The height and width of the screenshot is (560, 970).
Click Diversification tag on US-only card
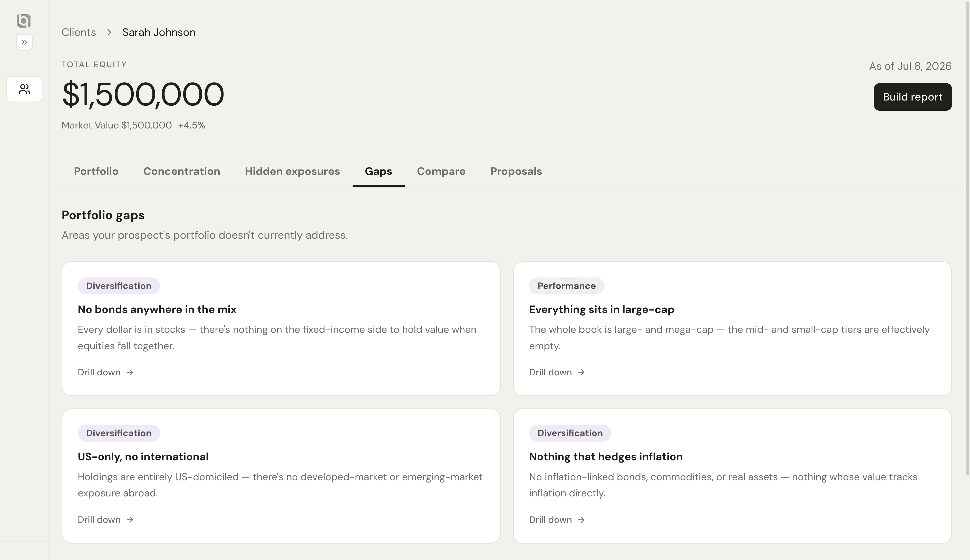[x=119, y=433]
